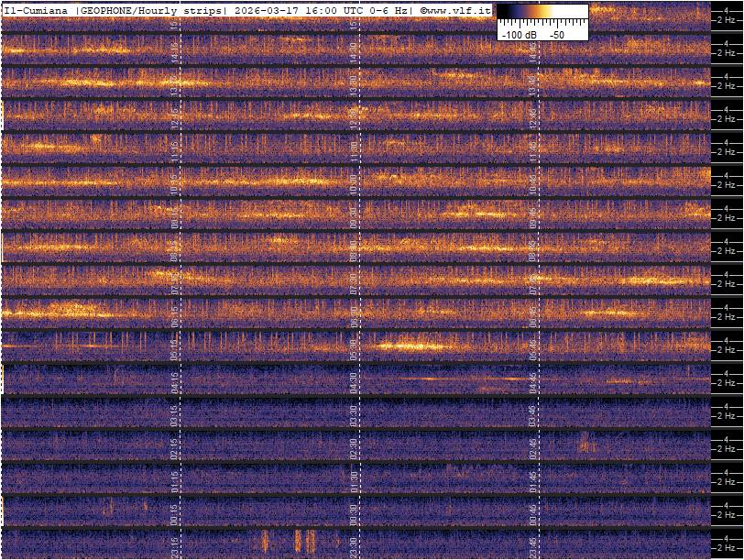Click the 05:30 time marker
Viewport: 744px width, 560px height.
pos(354,348)
